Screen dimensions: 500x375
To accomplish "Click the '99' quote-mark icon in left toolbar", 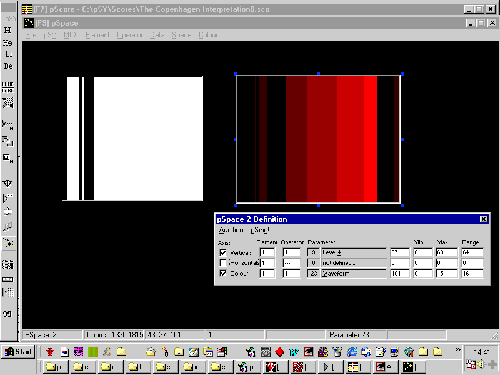I will (7, 314).
